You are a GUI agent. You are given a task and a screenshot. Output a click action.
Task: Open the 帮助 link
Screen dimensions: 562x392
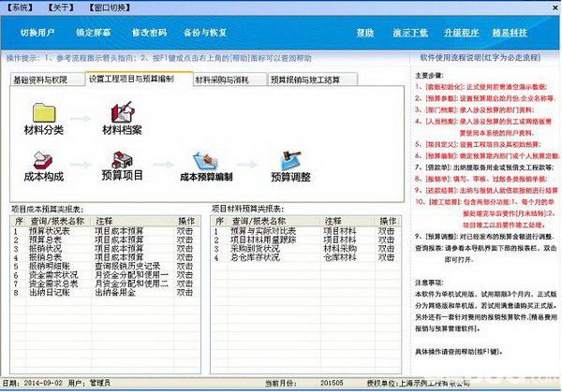pyautogui.click(x=365, y=33)
